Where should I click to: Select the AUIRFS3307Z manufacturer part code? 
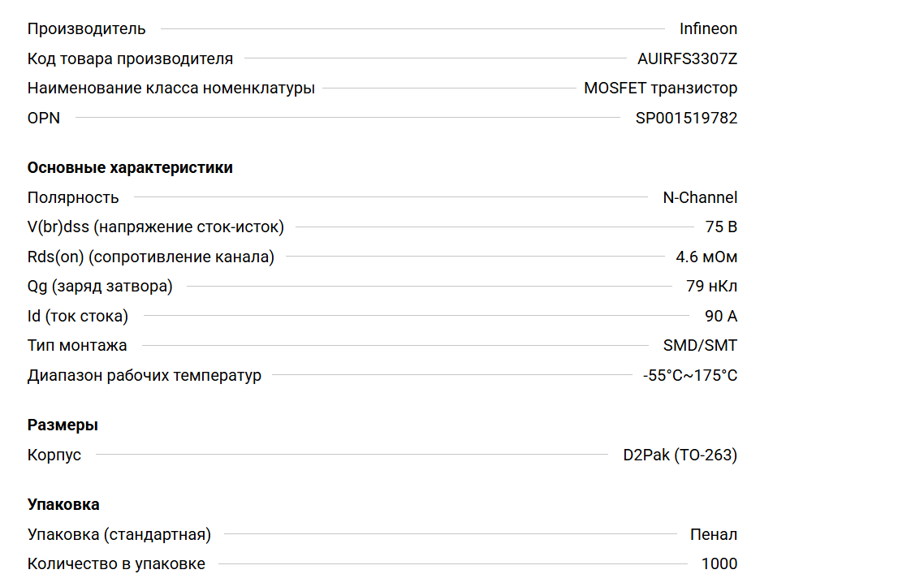[x=687, y=58]
